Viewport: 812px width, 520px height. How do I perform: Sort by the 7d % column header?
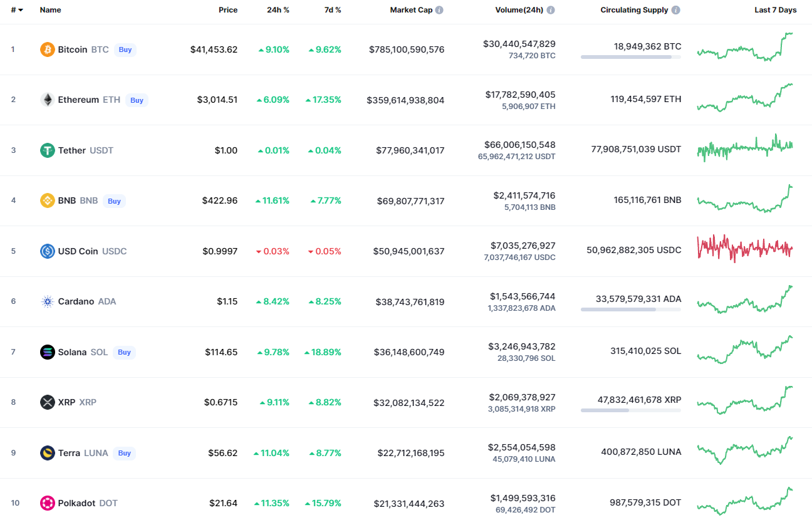coord(331,10)
